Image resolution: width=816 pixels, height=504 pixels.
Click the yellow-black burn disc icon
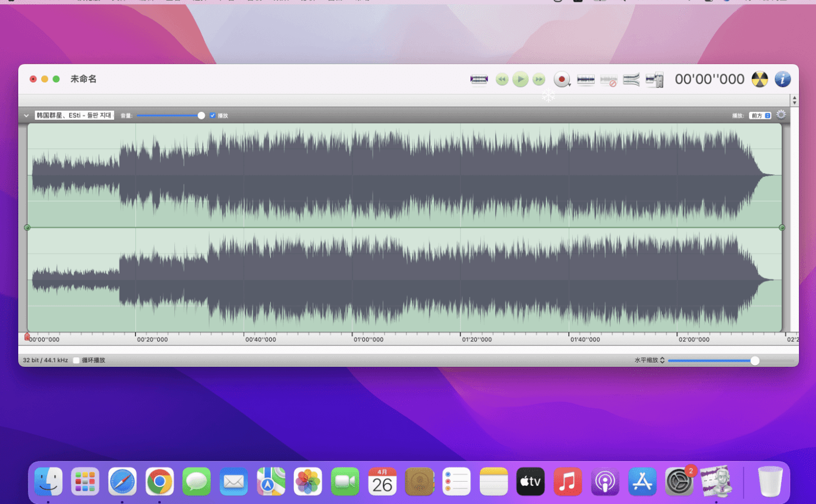(x=760, y=79)
